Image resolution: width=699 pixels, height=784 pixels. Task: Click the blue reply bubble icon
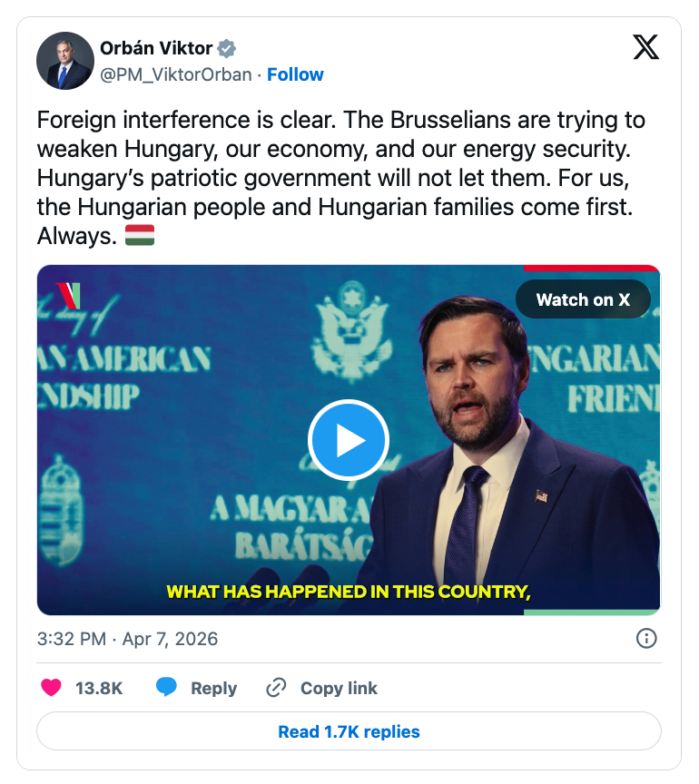166,688
